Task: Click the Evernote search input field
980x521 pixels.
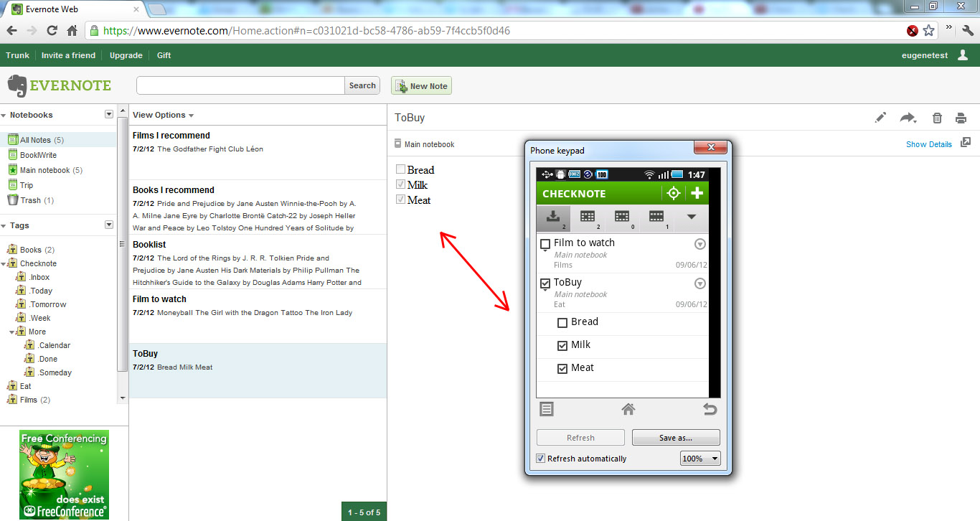Action: pyautogui.click(x=240, y=85)
